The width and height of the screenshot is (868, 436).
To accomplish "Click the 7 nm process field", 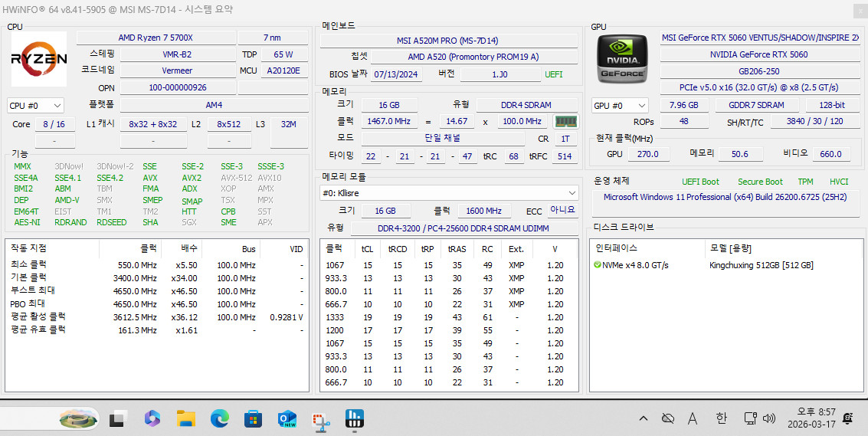I will (273, 38).
